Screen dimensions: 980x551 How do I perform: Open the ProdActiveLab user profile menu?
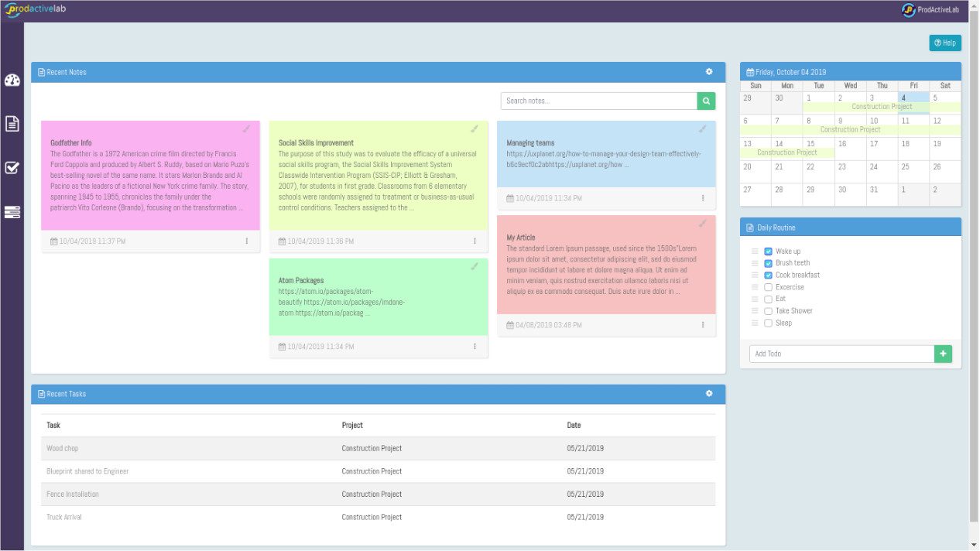pyautogui.click(x=930, y=10)
